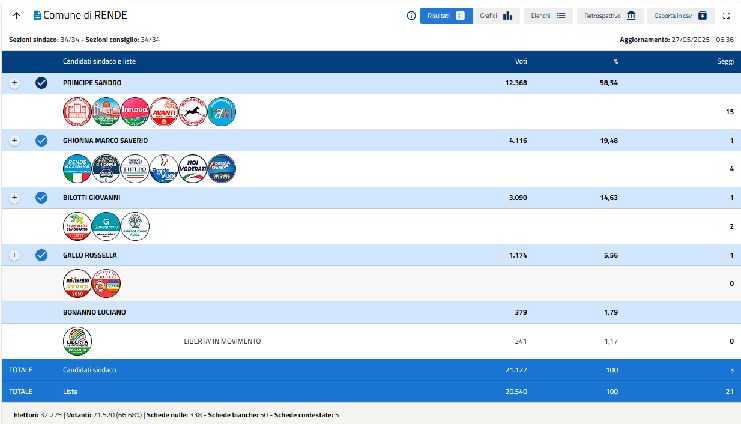741x424 pixels.
Task: Click Gallo's vote count 1.174
Action: coord(518,255)
